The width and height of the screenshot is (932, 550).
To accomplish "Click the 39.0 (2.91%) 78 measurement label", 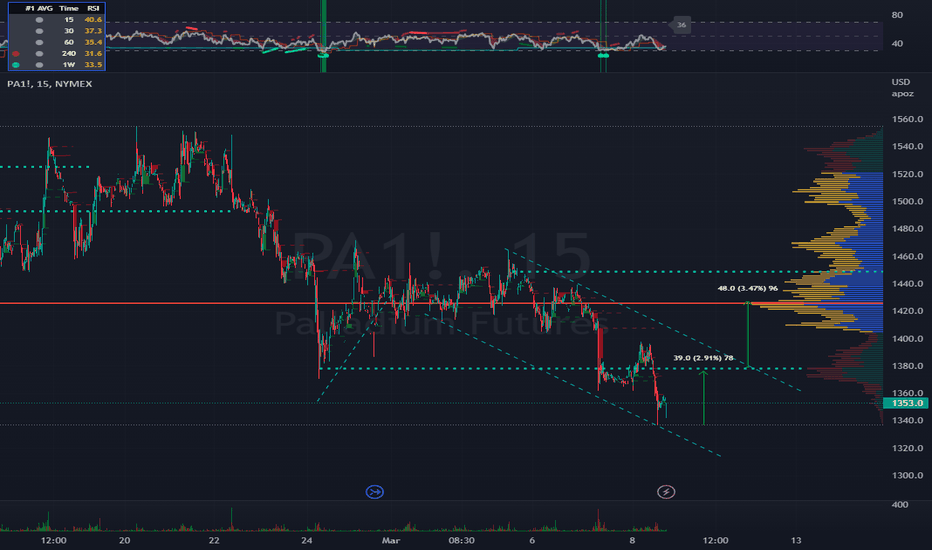I will click(x=704, y=358).
